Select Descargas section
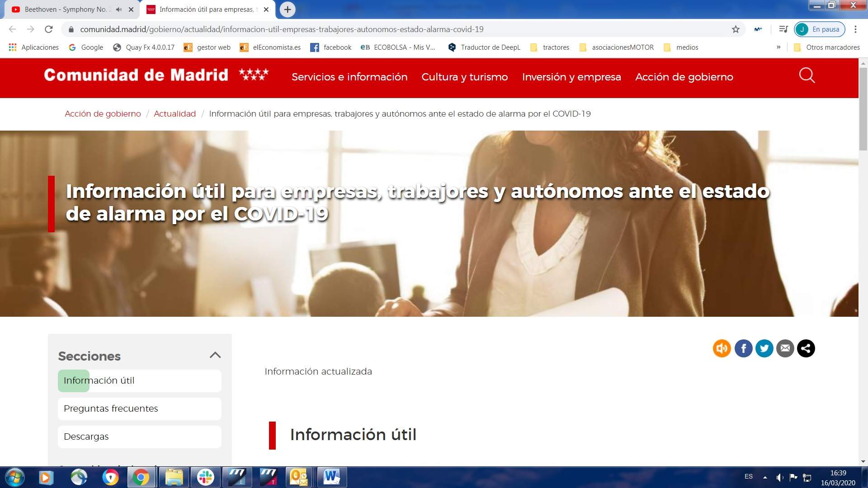This screenshot has height=488, width=868. point(139,437)
